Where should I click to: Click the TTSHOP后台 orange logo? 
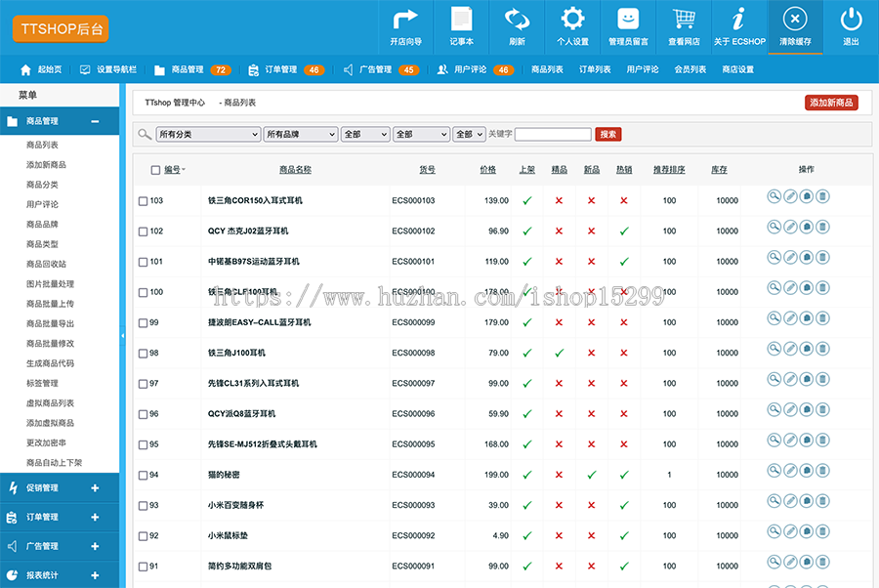[x=61, y=28]
